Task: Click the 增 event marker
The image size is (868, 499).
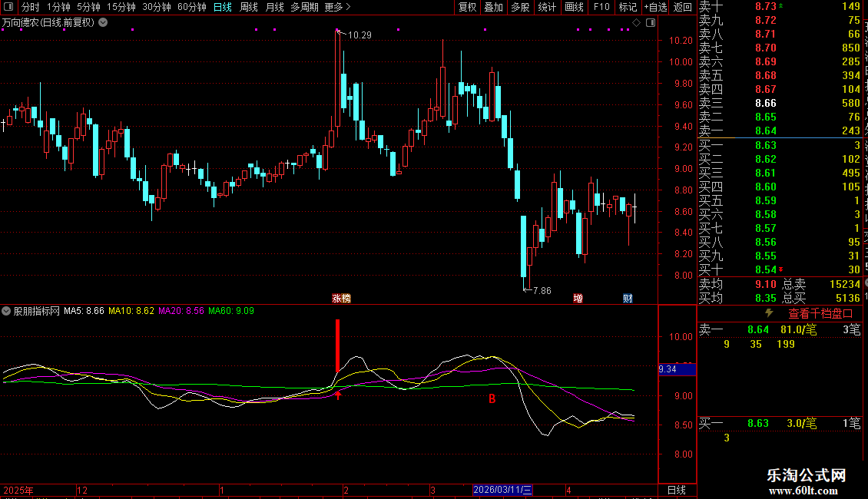Action: tap(578, 298)
